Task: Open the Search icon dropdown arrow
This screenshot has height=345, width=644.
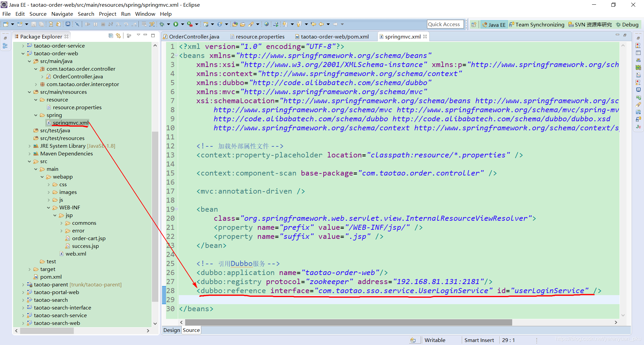Action: pos(258,24)
